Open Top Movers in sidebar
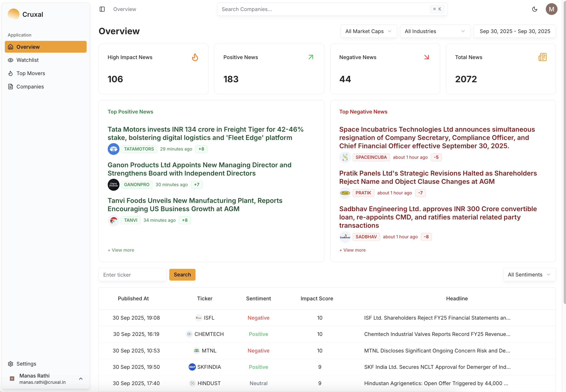 coord(31,73)
